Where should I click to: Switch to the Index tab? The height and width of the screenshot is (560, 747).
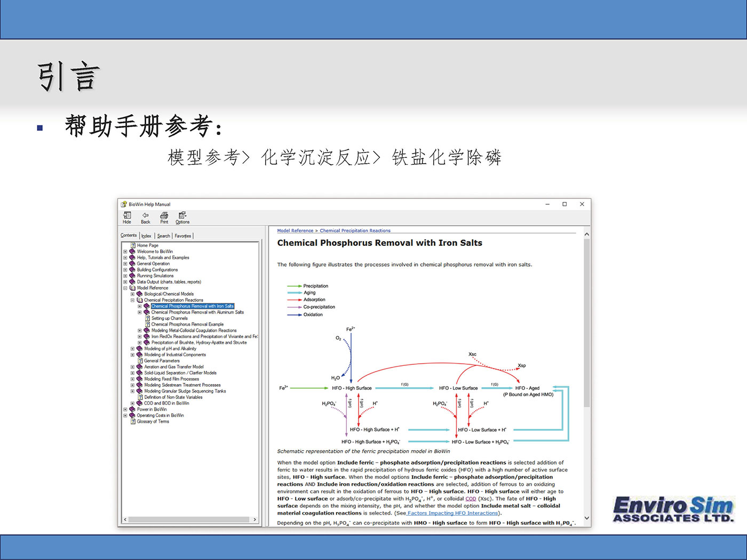point(146,236)
